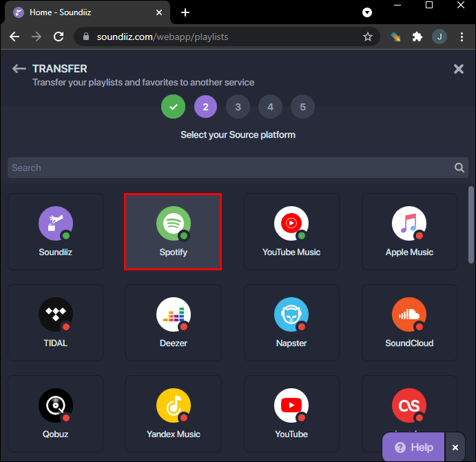The image size is (476, 462).
Task: Pick Apple Music as source
Action: point(409,231)
